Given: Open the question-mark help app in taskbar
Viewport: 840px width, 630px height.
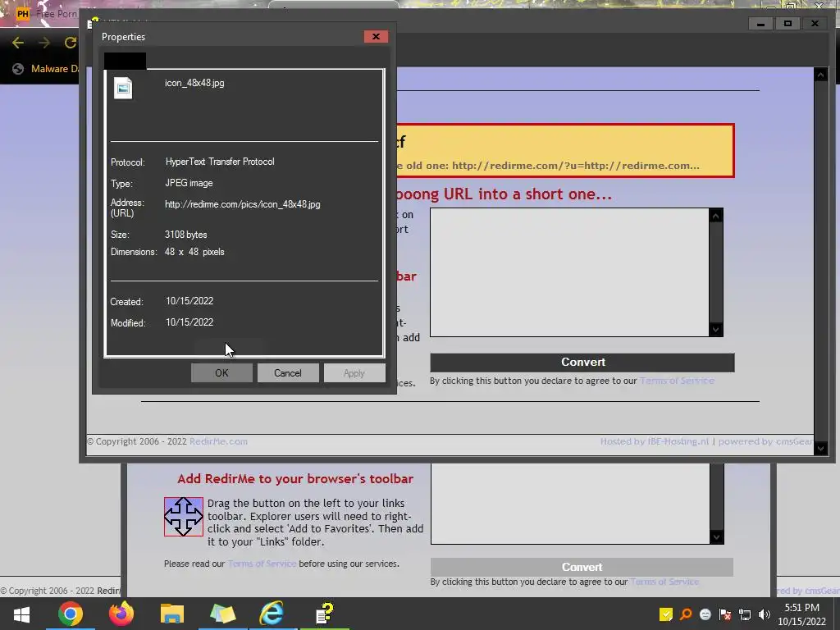Looking at the screenshot, I should coord(324,614).
